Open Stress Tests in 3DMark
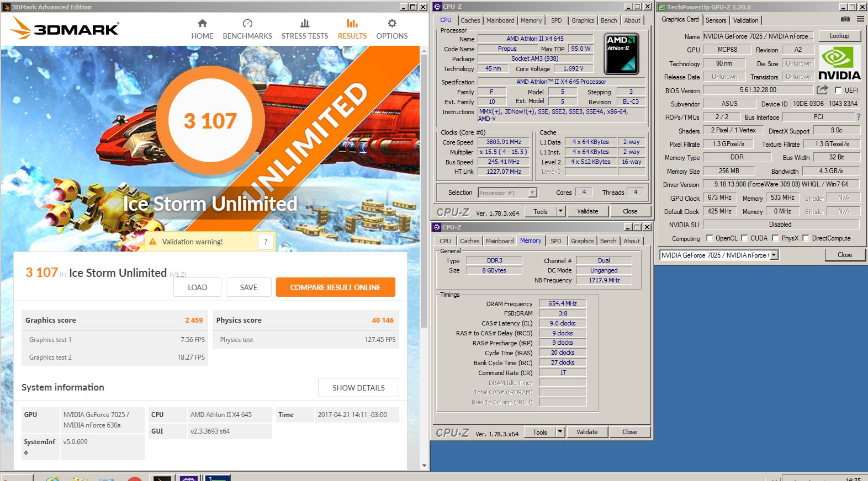The height and width of the screenshot is (481, 868). (305, 29)
